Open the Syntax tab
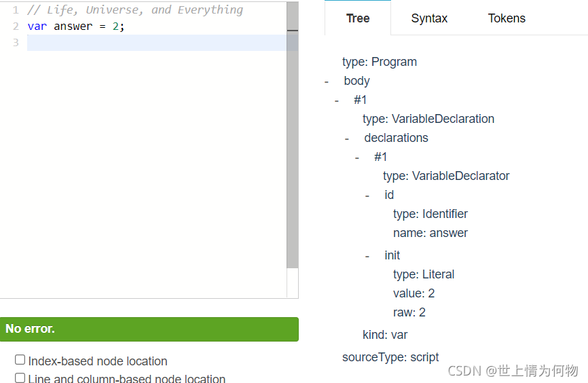This screenshot has height=383, width=588. (x=429, y=18)
